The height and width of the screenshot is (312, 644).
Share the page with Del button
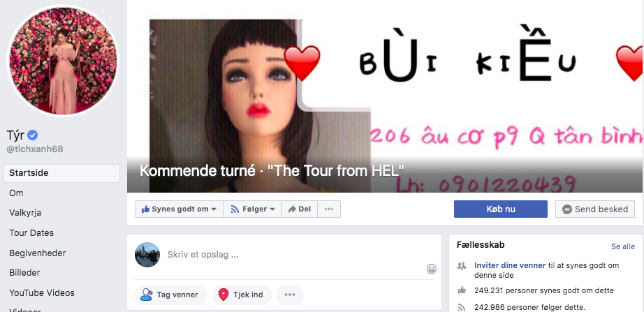click(x=300, y=209)
